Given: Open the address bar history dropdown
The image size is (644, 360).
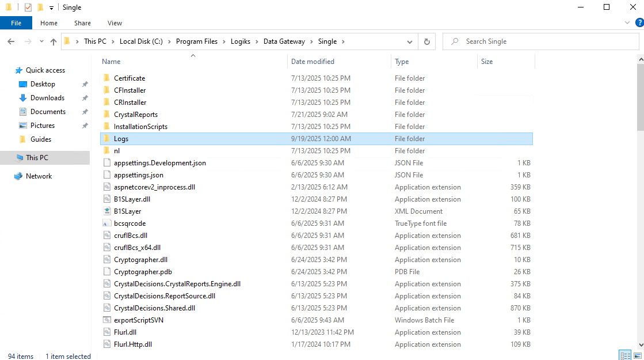Looking at the screenshot, I should (x=410, y=41).
